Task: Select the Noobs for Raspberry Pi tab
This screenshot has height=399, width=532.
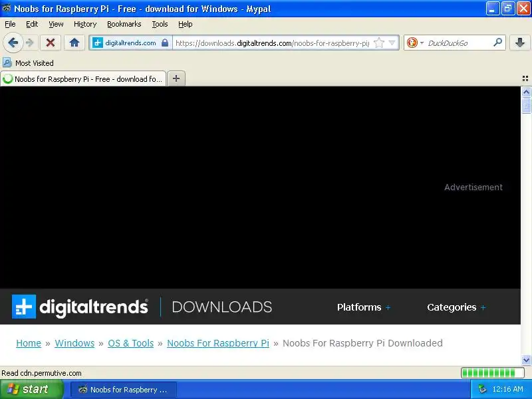Action: (83, 78)
